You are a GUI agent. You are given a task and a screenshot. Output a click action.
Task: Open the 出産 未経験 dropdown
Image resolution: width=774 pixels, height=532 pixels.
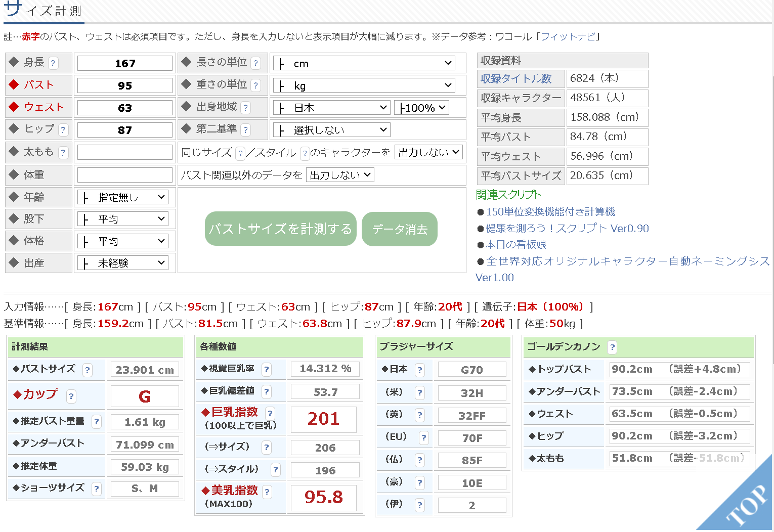123,263
